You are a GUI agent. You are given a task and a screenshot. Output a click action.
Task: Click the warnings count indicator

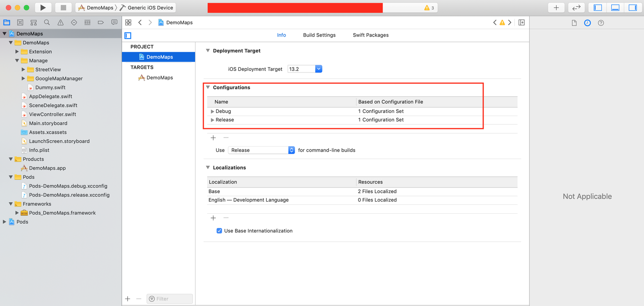(x=429, y=8)
